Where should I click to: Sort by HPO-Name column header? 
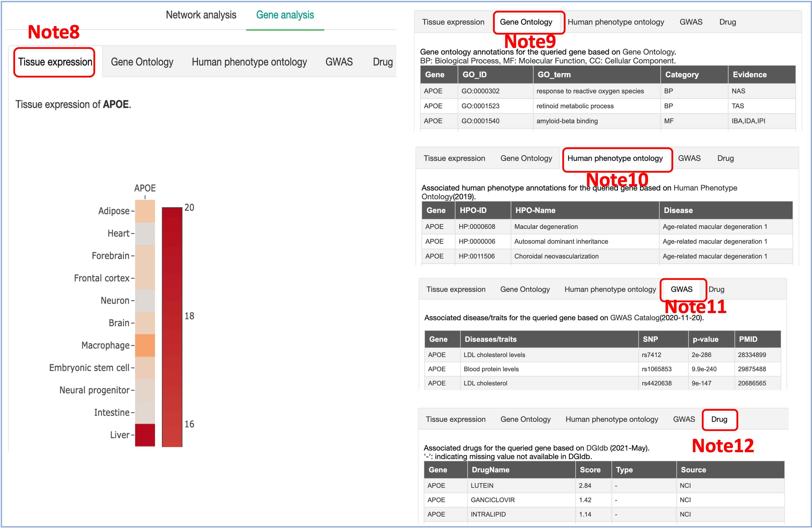tap(585, 210)
